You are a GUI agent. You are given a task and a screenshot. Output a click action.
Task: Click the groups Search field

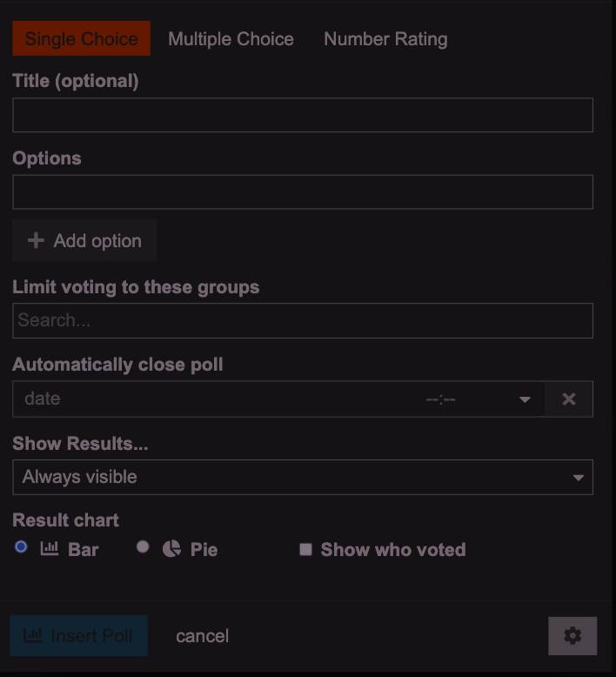pyautogui.click(x=303, y=320)
